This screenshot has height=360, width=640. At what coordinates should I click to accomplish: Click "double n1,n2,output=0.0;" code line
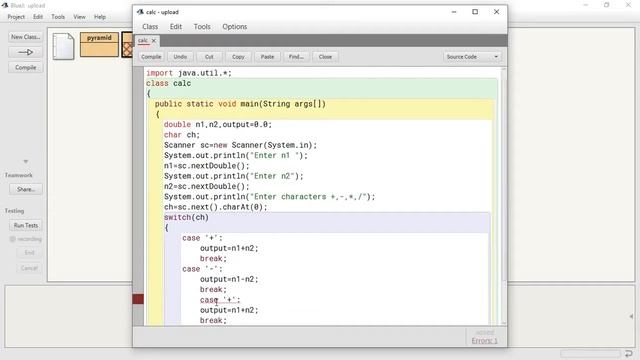(218, 124)
